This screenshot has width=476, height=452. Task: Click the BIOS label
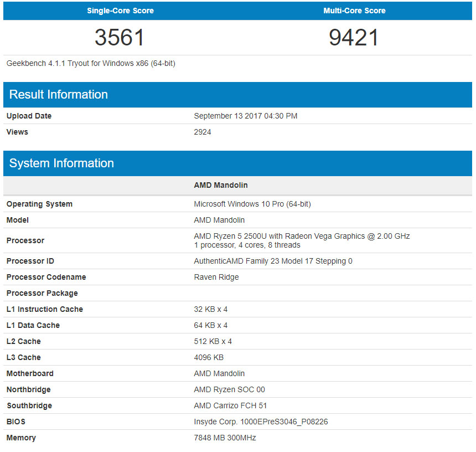coord(16,422)
